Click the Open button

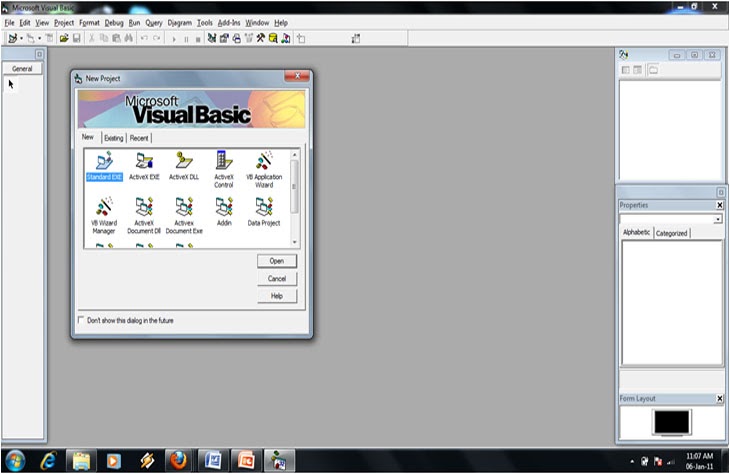[x=277, y=261]
